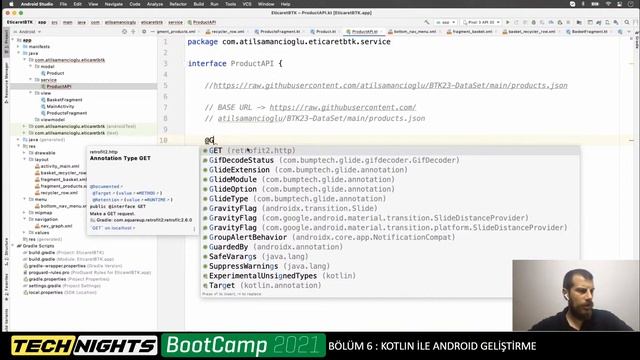This screenshot has height=360, width=640.
Task: Open the Resource Manager side tab
Action: (x=6, y=82)
